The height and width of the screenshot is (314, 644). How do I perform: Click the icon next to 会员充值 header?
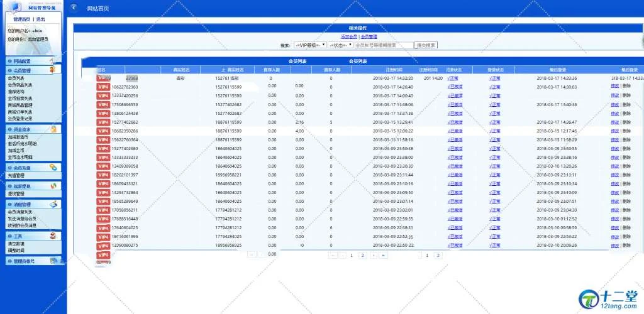[54, 168]
